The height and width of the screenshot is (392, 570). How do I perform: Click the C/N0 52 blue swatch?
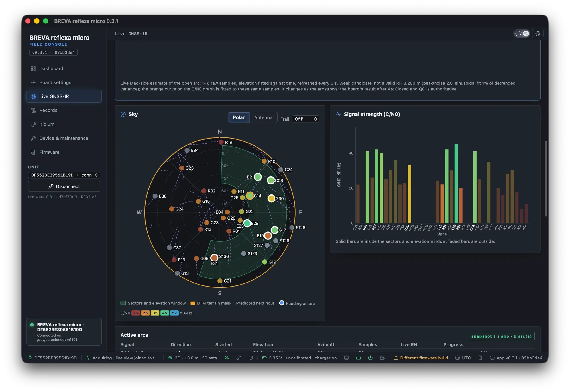click(174, 313)
